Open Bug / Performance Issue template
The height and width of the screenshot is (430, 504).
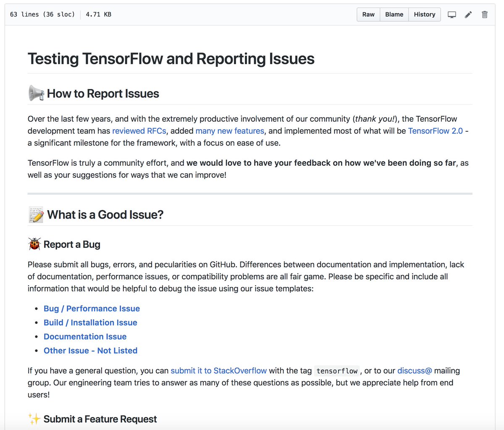[x=92, y=308]
